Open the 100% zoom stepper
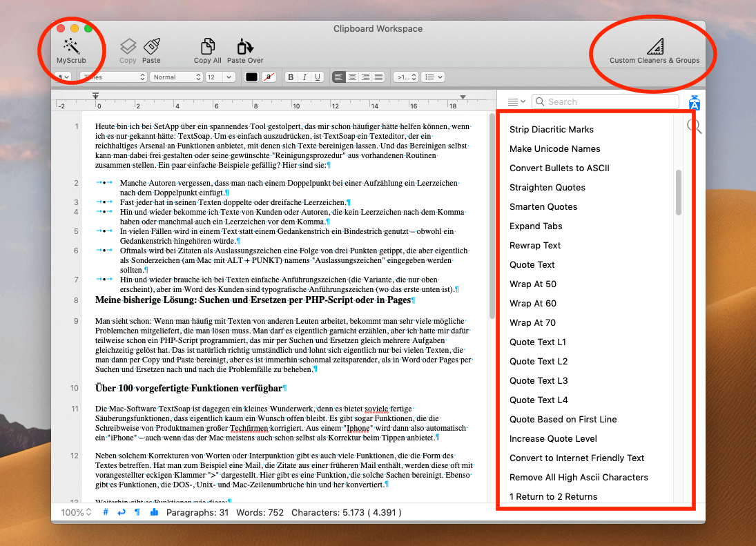This screenshot has width=756, height=546. pos(76,512)
